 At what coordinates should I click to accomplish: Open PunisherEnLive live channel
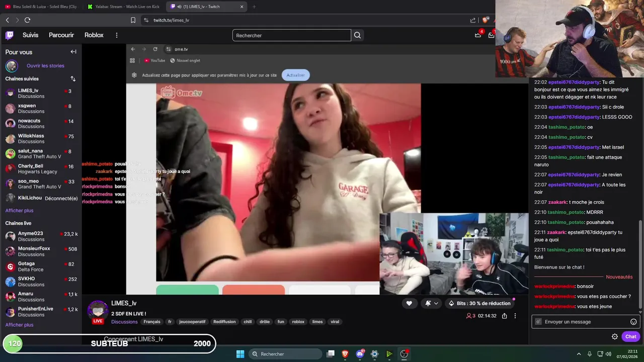click(x=41, y=312)
